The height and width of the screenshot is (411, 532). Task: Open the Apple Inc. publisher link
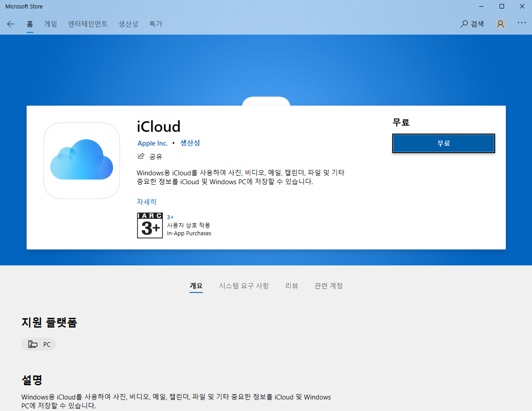153,143
